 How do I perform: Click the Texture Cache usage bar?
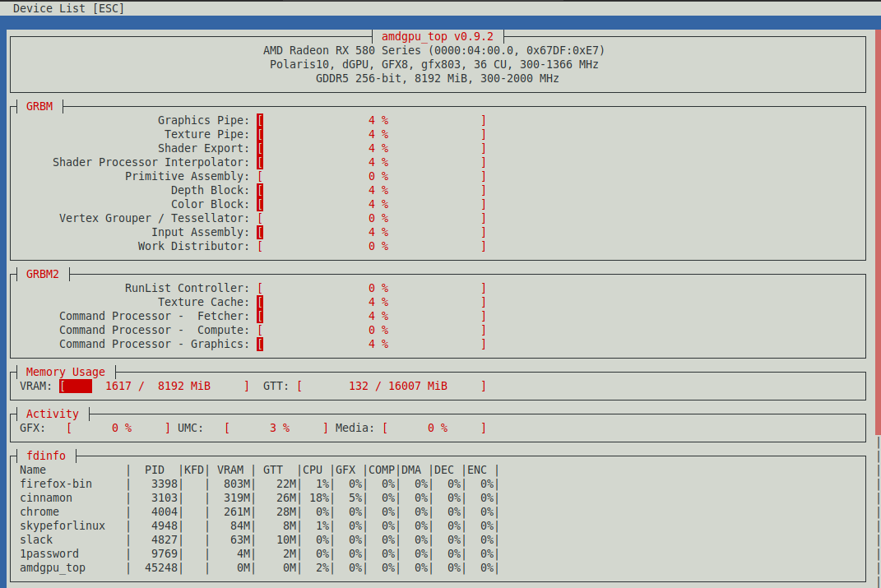click(x=371, y=302)
